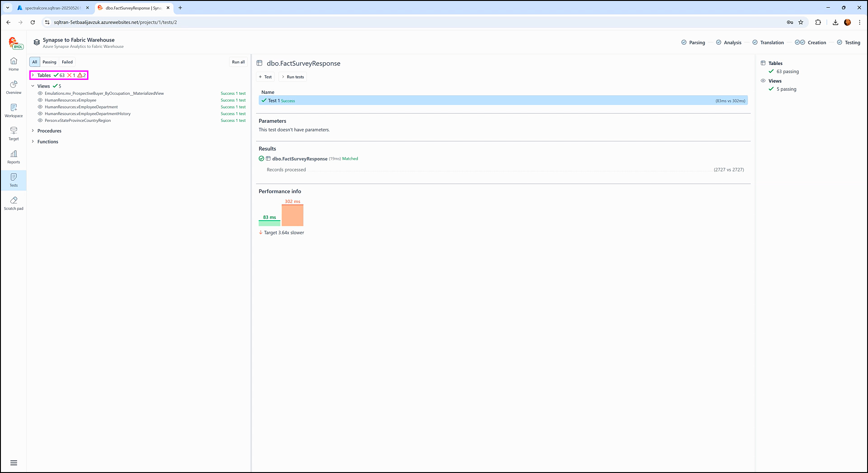Click the orange 302 ms performance bar
Viewport: 868px width, 473px height.
click(x=292, y=215)
